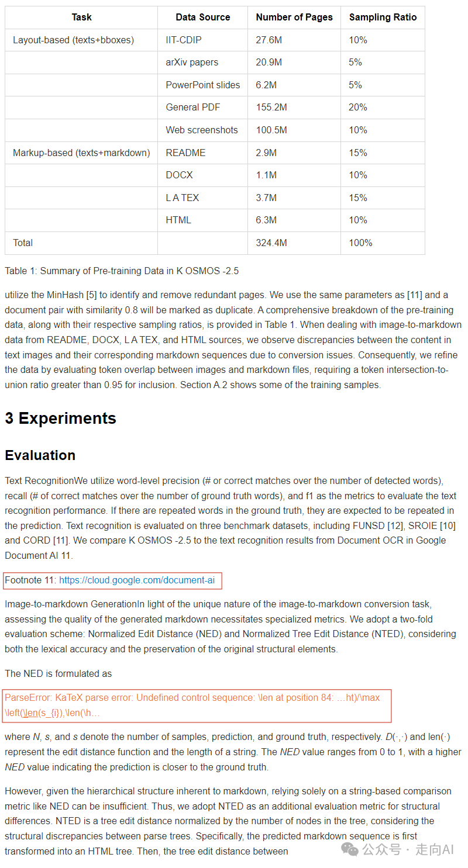
Task: Select the "Sampling Ratio" column header
Action: [383, 18]
